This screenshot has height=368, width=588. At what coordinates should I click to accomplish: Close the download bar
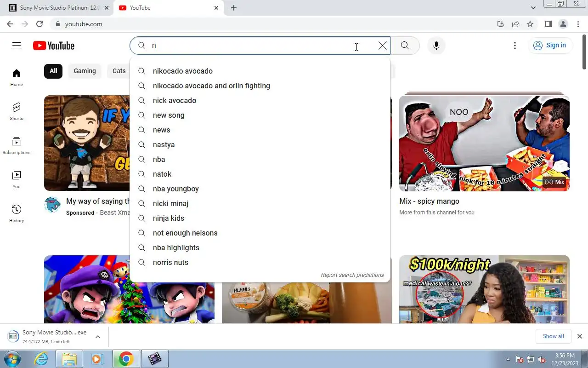click(x=580, y=336)
